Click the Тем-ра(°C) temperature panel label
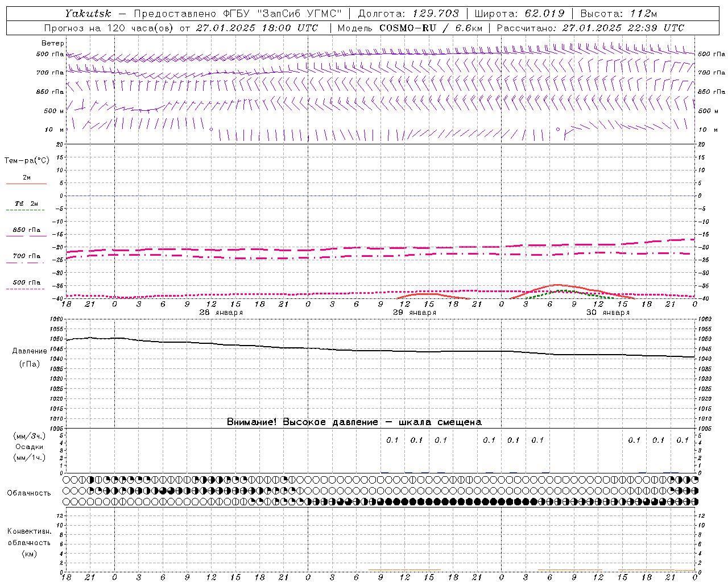728x582 pixels. click(x=27, y=161)
